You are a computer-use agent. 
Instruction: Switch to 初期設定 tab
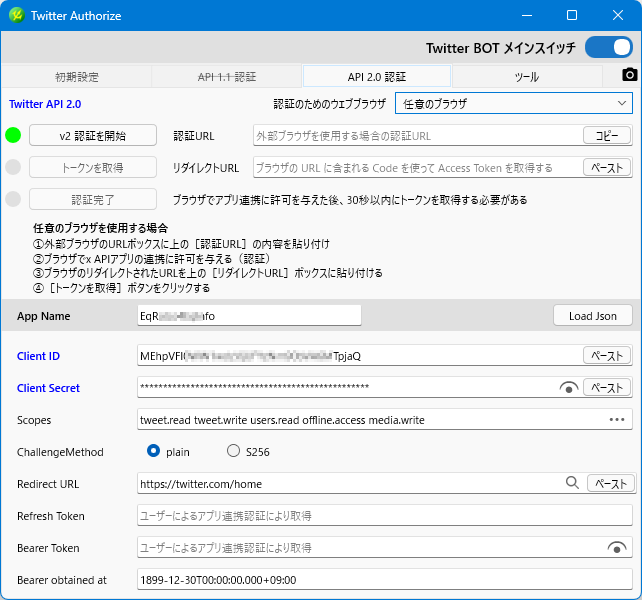76,76
